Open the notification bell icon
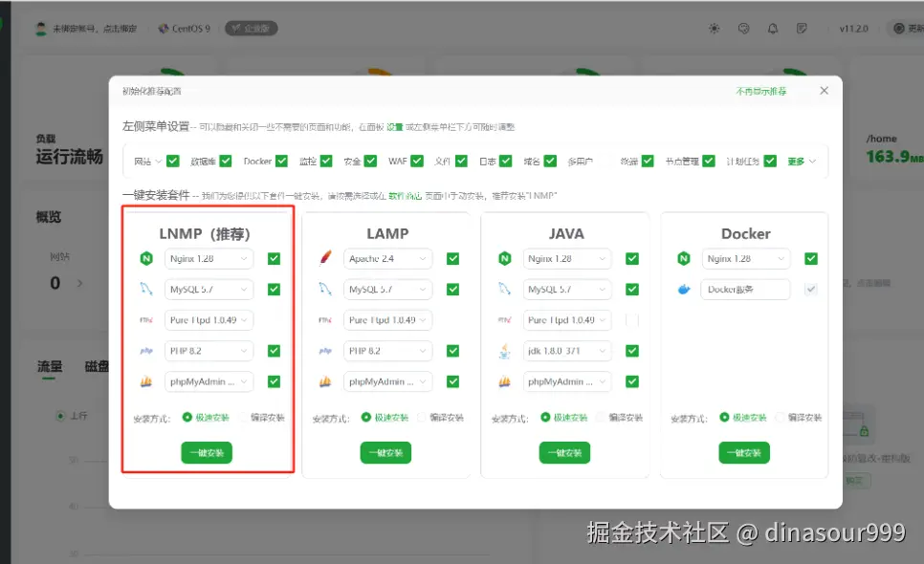Image resolution: width=924 pixels, height=564 pixels. pyautogui.click(x=773, y=29)
